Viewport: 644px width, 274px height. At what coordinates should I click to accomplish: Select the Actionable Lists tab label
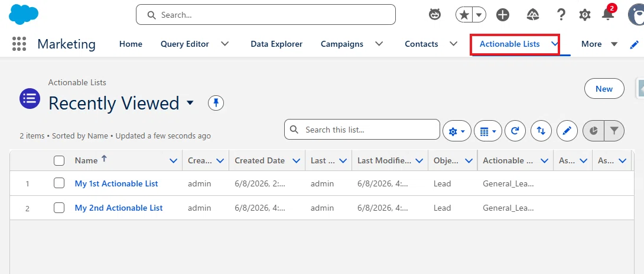click(510, 44)
